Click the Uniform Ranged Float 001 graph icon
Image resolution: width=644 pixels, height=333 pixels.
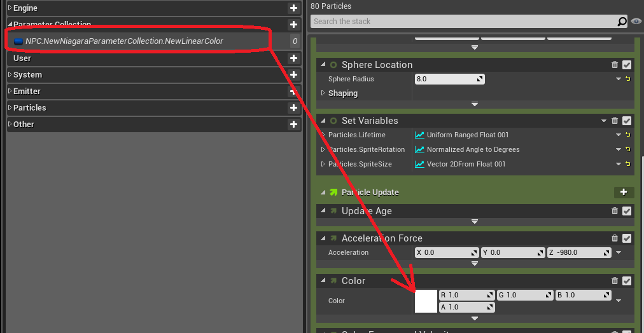tap(419, 135)
